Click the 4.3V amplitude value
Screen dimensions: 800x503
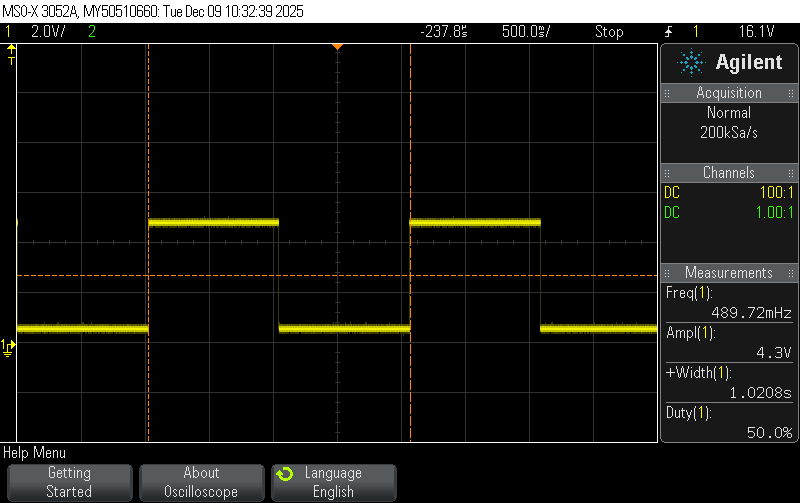(x=773, y=353)
